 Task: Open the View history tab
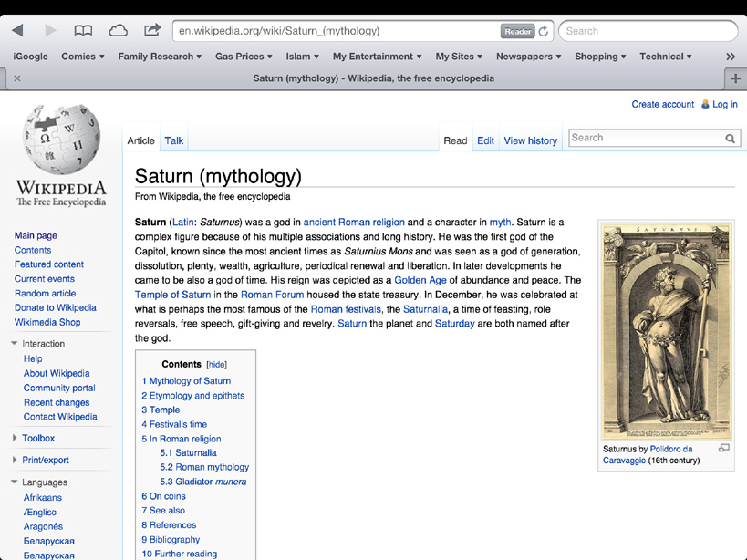point(530,140)
